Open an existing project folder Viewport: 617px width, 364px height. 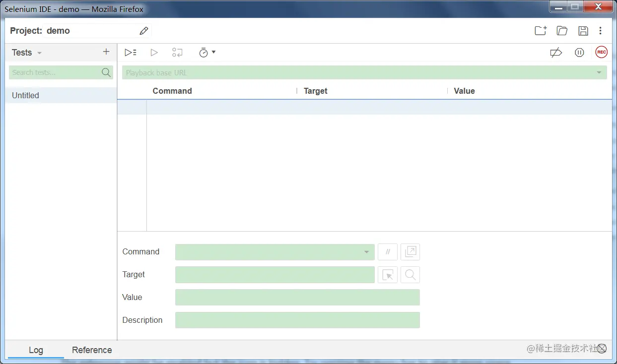point(562,31)
